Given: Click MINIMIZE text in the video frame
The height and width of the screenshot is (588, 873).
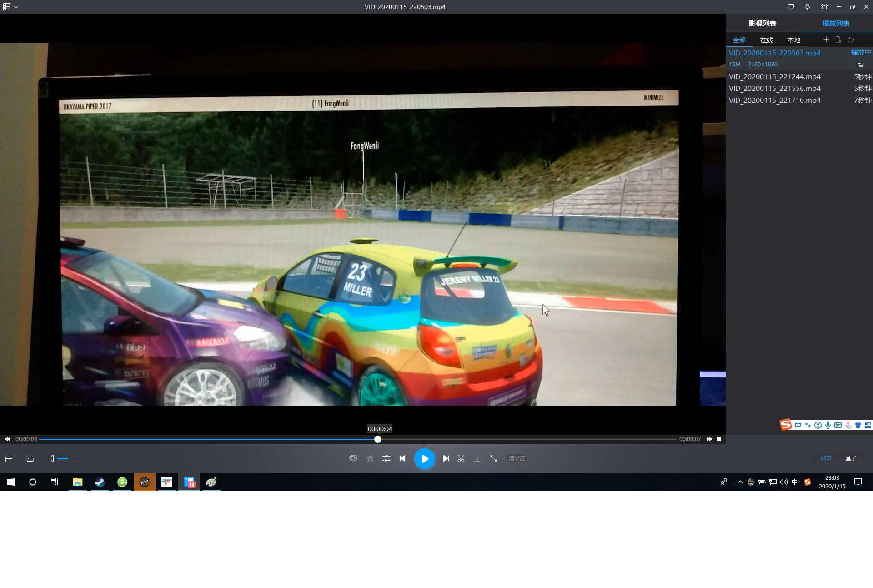Looking at the screenshot, I should pos(653,97).
